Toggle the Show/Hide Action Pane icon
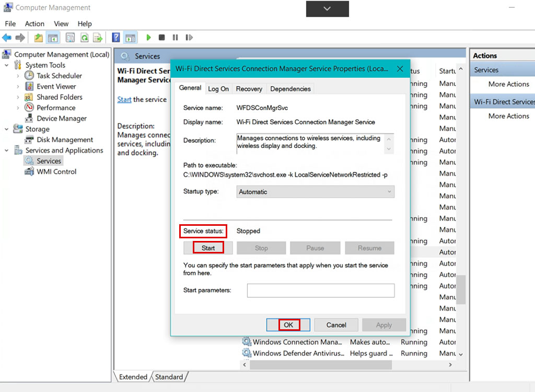The image size is (535, 392). (130, 38)
